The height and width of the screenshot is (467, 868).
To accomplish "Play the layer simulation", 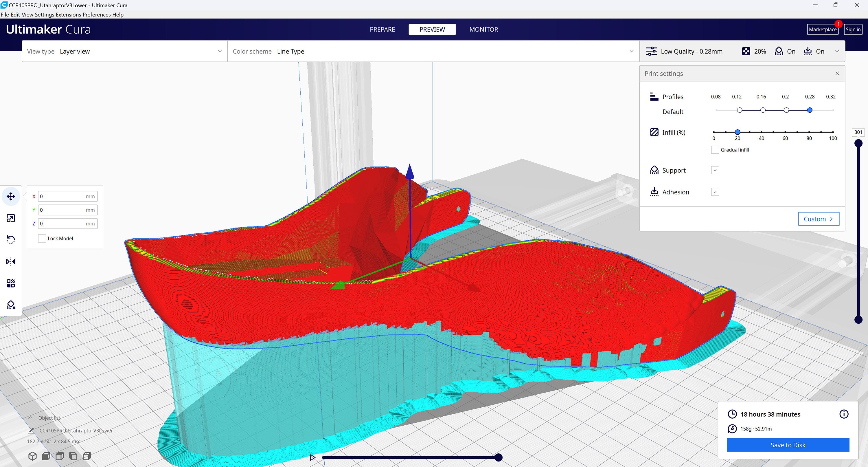I will click(x=313, y=457).
